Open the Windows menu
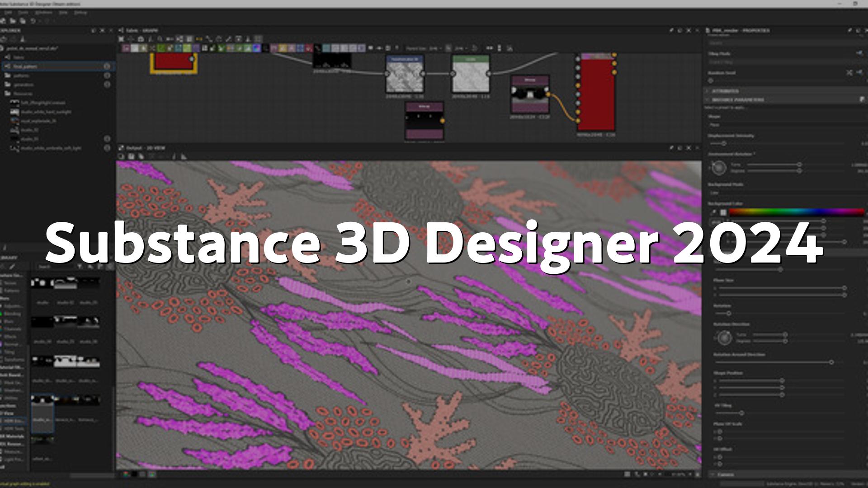 click(x=43, y=13)
